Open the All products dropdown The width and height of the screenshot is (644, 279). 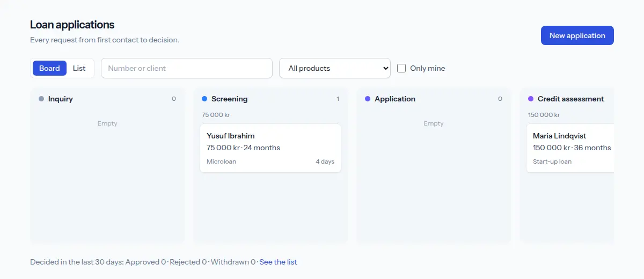pos(335,68)
